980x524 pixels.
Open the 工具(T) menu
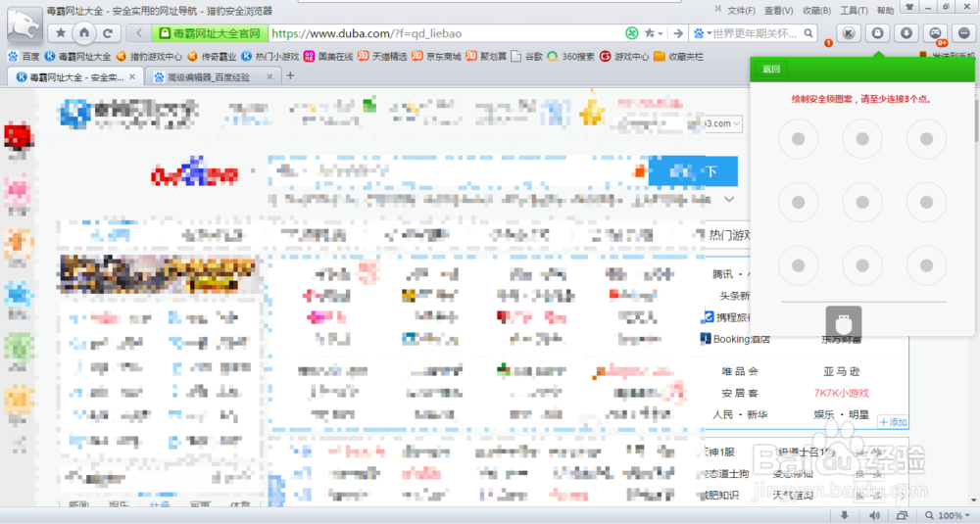[854, 11]
